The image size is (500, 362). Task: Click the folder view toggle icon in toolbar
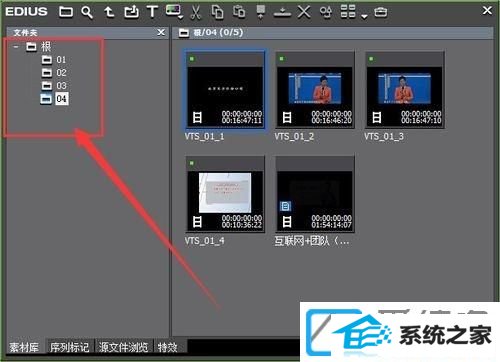[66, 12]
